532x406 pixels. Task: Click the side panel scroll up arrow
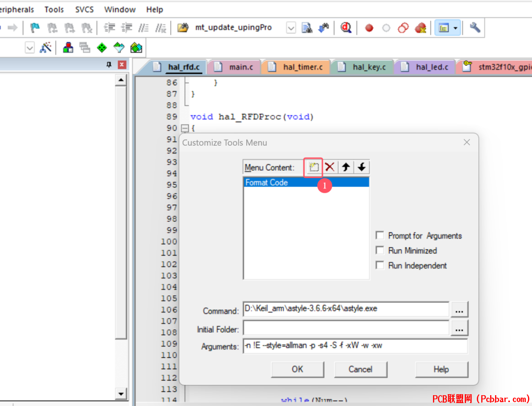(x=121, y=80)
